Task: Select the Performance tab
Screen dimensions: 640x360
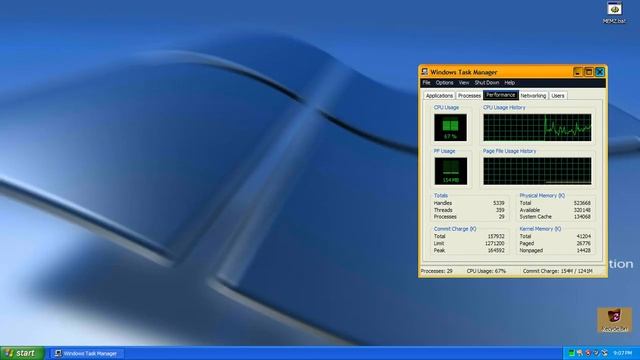Action: 501,95
